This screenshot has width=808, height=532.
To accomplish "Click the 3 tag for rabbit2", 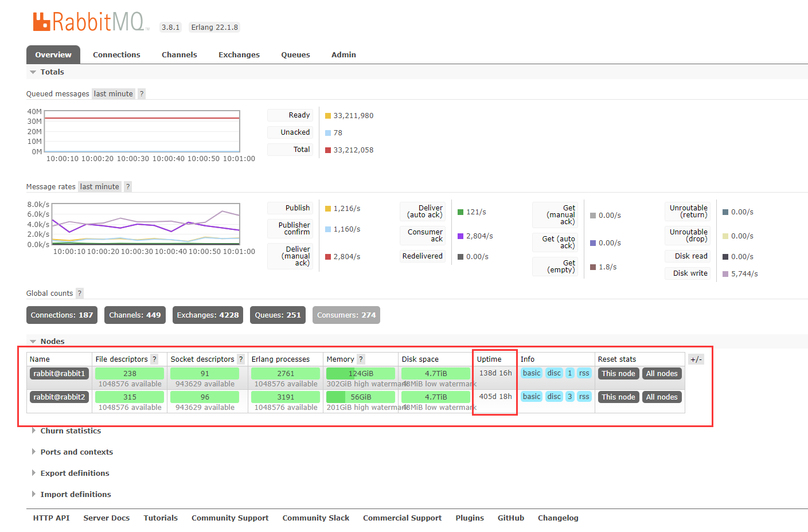I will click(x=569, y=397).
